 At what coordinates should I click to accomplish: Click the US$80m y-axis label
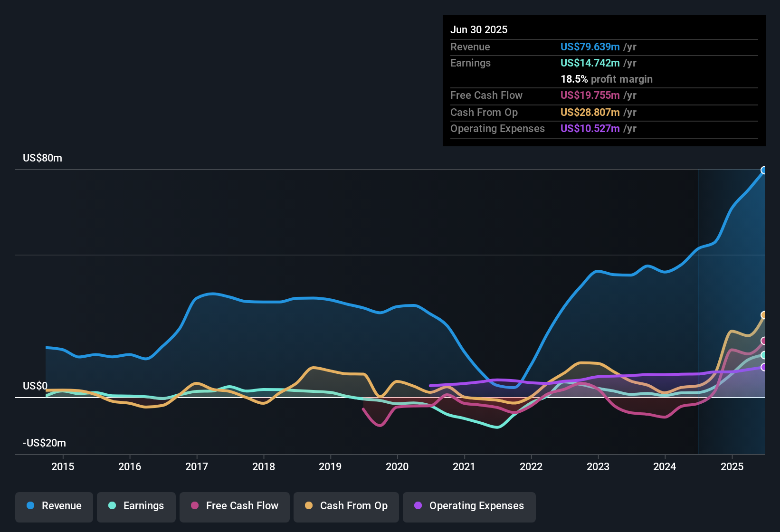click(x=42, y=158)
